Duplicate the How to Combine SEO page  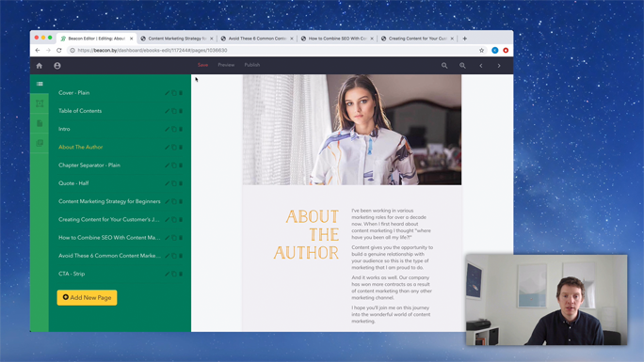click(x=174, y=238)
